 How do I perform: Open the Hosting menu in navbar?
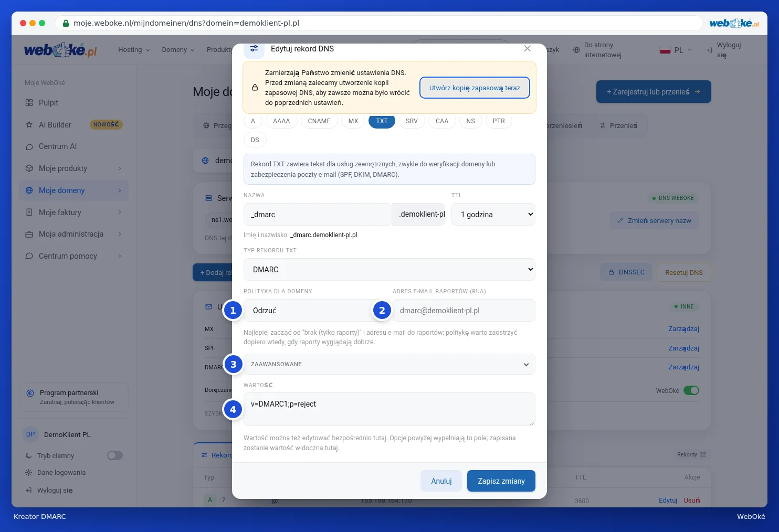click(x=134, y=50)
